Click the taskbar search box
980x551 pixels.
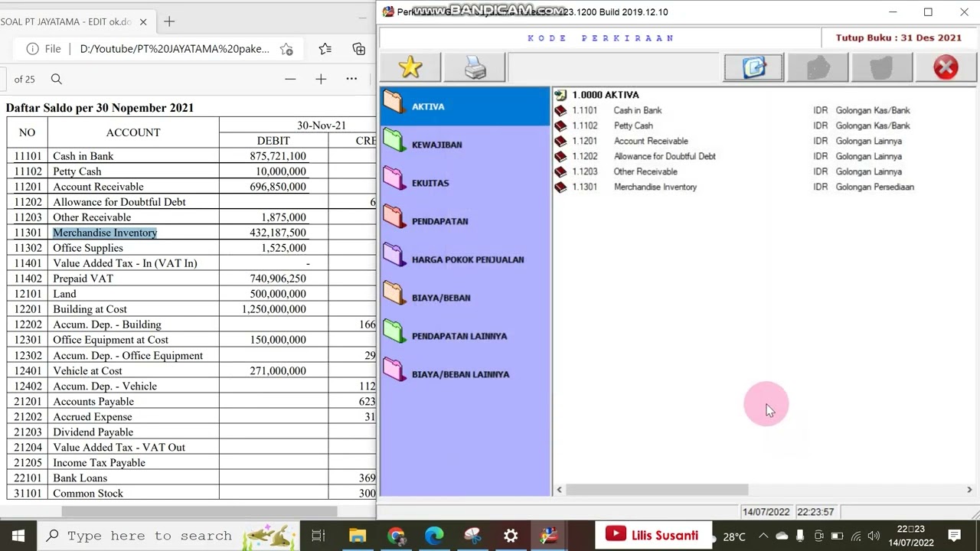click(x=168, y=536)
